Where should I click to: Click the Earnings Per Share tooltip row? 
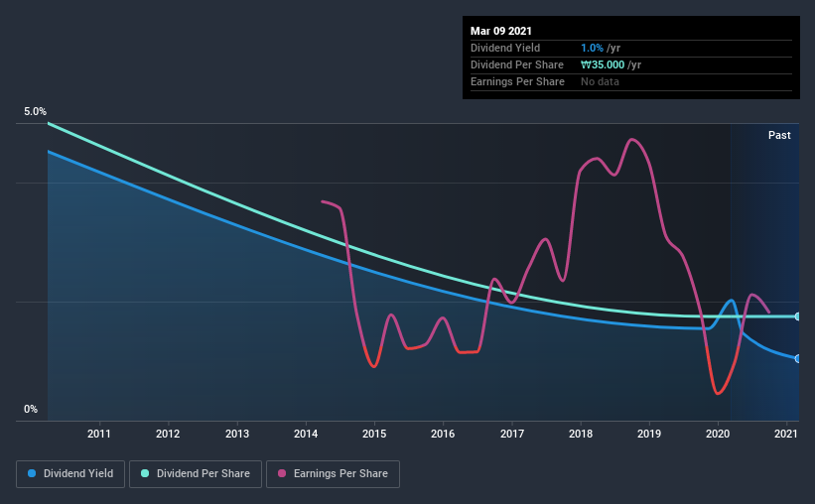tap(631, 81)
